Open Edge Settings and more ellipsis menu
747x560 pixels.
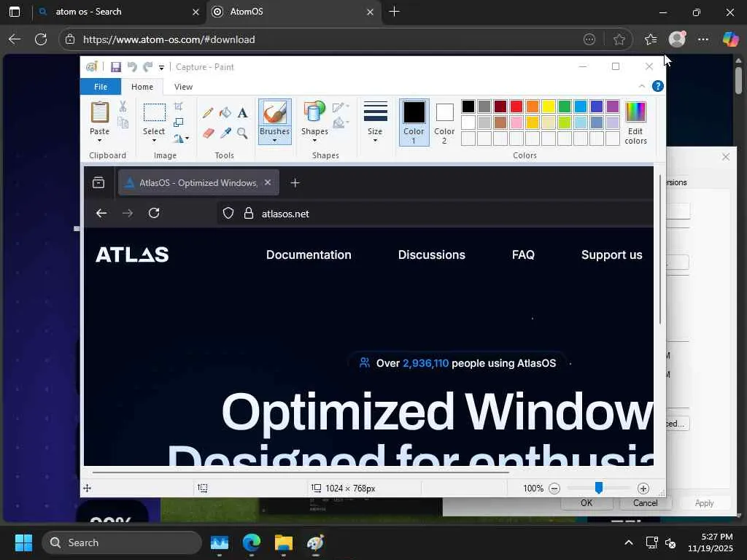(x=703, y=39)
